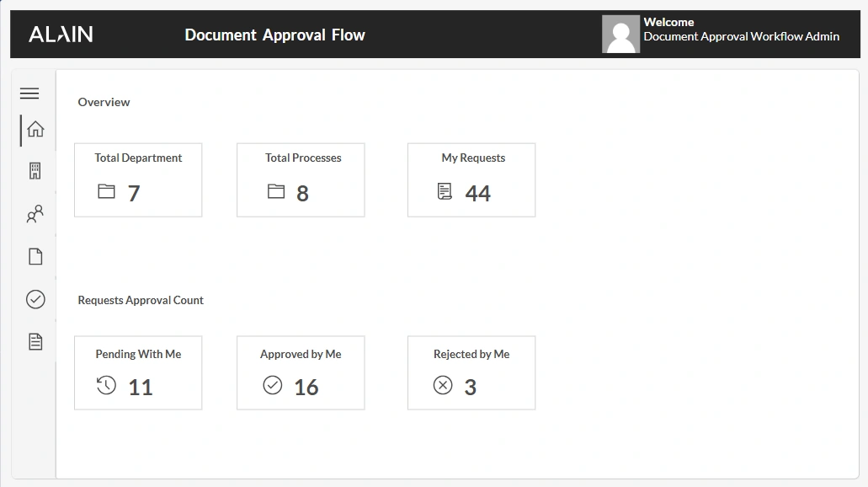Image resolution: width=868 pixels, height=487 pixels.
Task: Open the Pending With Me card showing 11
Action: [x=137, y=372]
